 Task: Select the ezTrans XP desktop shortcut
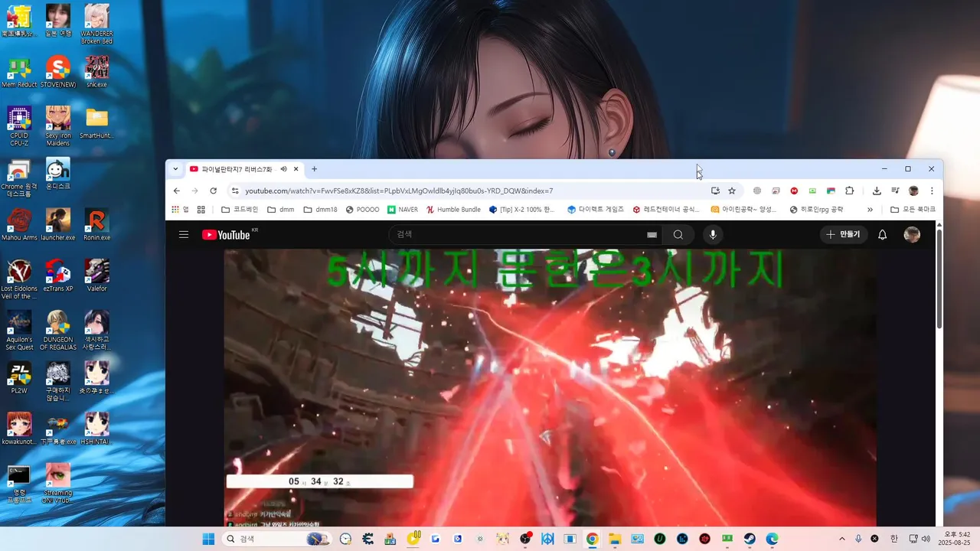(58, 276)
